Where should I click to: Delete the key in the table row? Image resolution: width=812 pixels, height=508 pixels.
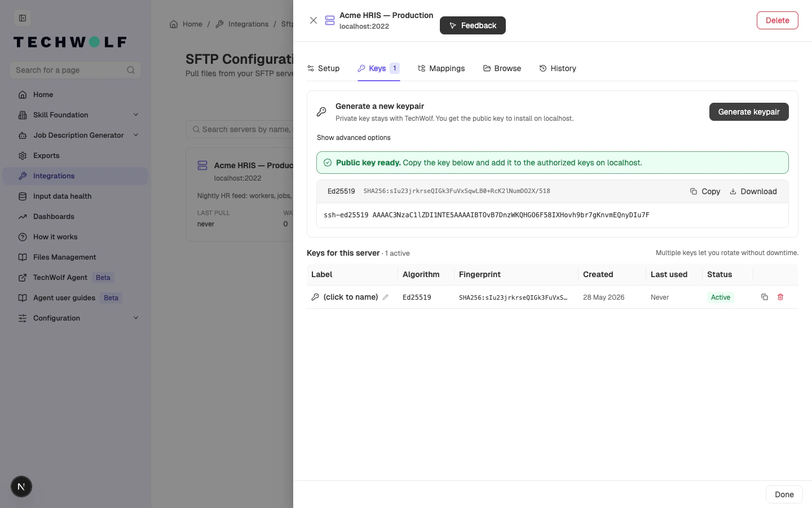[780, 297]
